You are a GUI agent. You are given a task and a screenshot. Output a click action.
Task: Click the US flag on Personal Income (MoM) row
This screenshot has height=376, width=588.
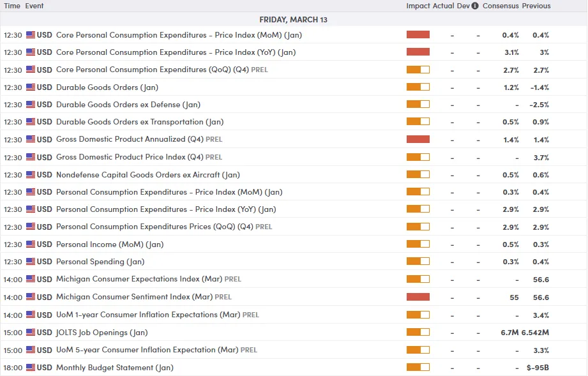click(30, 244)
